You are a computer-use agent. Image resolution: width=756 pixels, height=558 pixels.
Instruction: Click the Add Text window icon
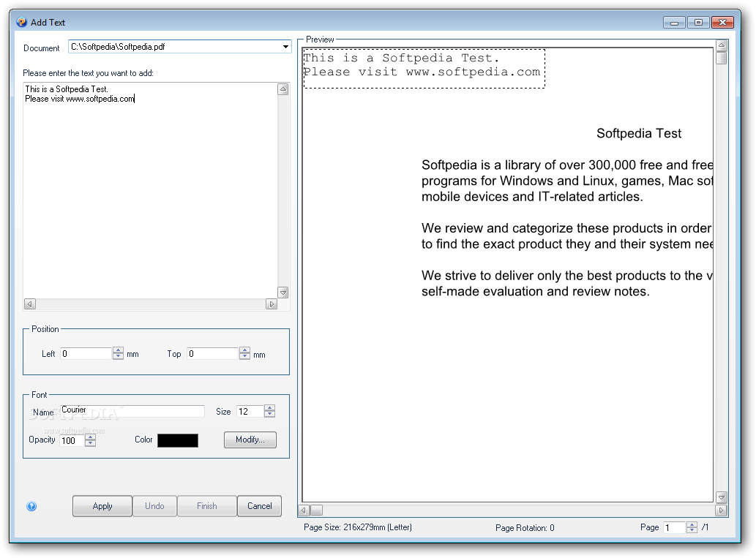tap(22, 22)
